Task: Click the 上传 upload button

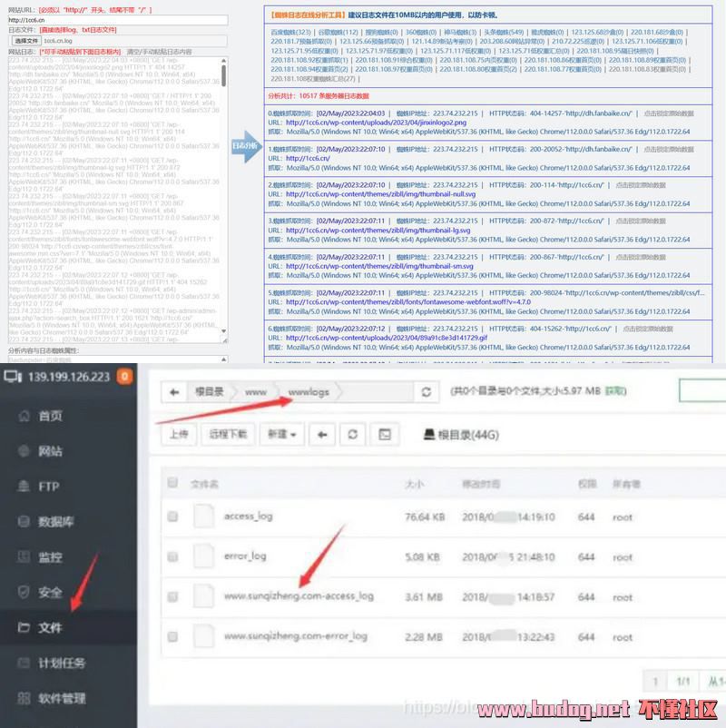Action: click(179, 435)
